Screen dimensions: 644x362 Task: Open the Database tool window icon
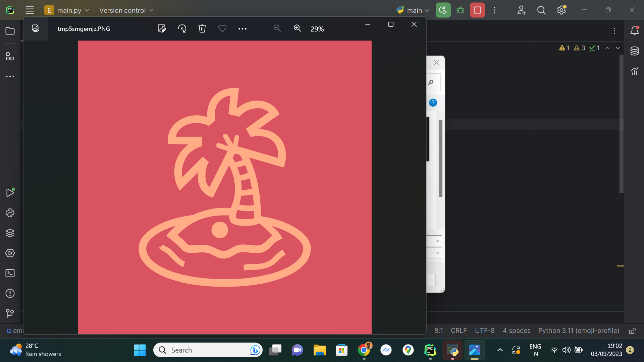tap(634, 51)
